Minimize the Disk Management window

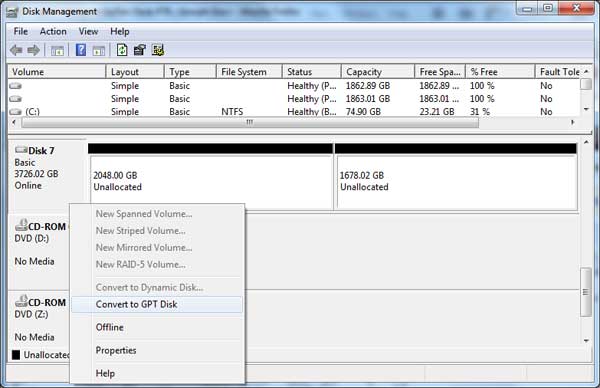527,8
